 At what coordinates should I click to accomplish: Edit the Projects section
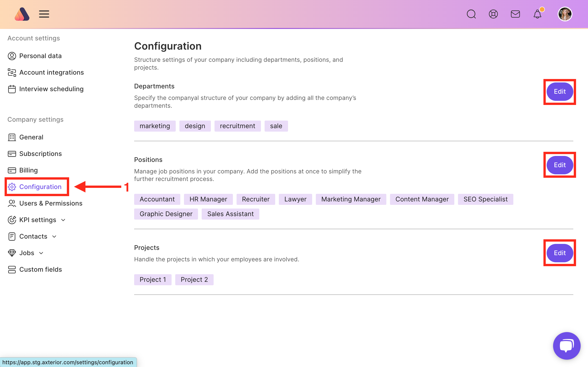[x=560, y=253]
